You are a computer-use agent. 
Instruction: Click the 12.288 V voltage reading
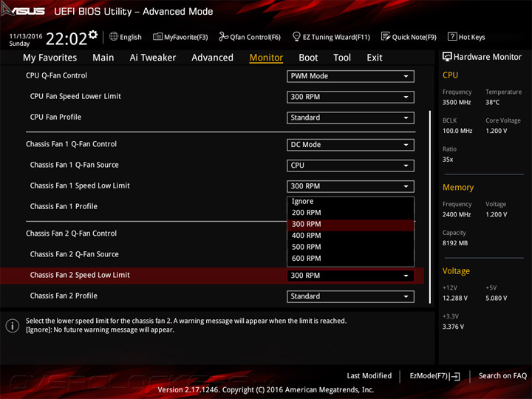(x=455, y=299)
